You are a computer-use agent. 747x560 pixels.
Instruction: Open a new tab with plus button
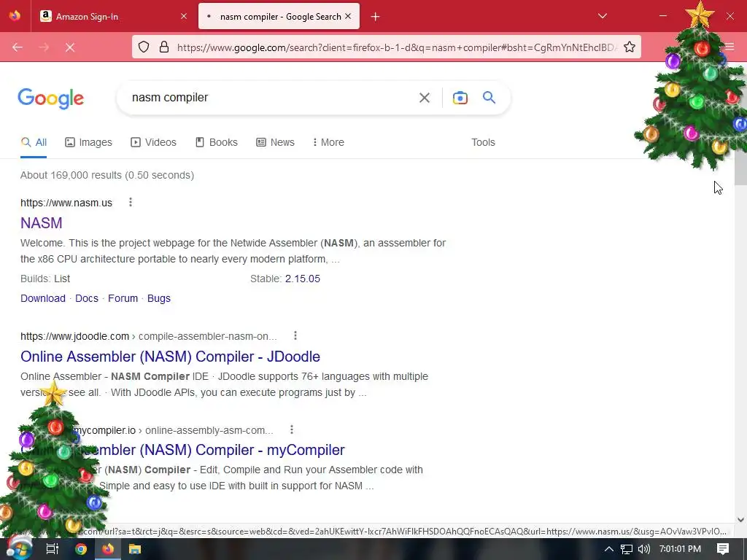[x=376, y=17]
